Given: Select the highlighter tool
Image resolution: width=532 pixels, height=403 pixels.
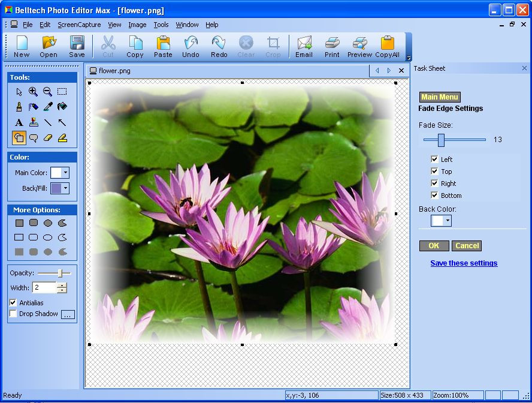Looking at the screenshot, I should coord(62,138).
